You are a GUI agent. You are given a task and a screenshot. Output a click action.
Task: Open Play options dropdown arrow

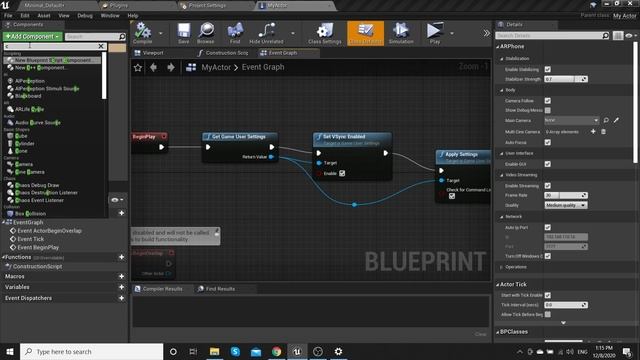(451, 33)
